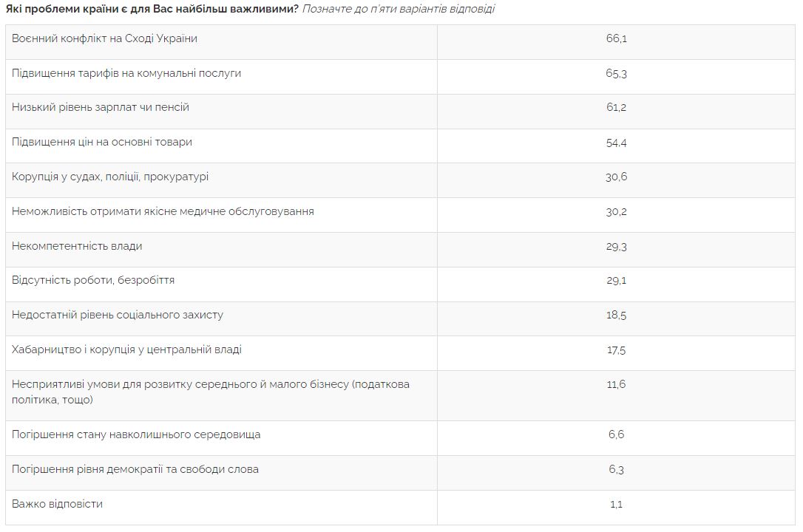Select 'Недостатній рівень соціального захисту' row

(x=118, y=315)
